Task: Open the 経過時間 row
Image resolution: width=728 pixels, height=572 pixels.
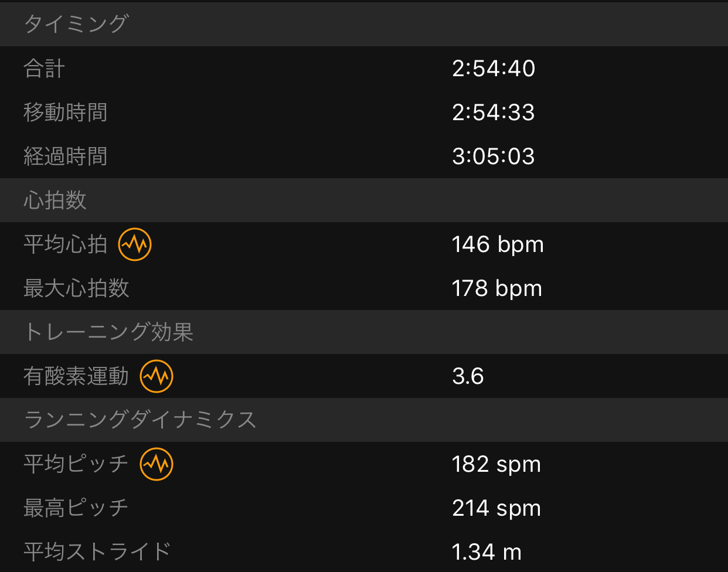Action: tap(364, 156)
